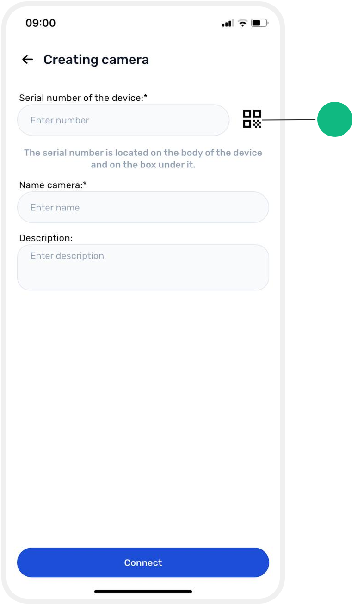Focus the Enter description text area
This screenshot has width=364, height=605.
coord(143,267)
